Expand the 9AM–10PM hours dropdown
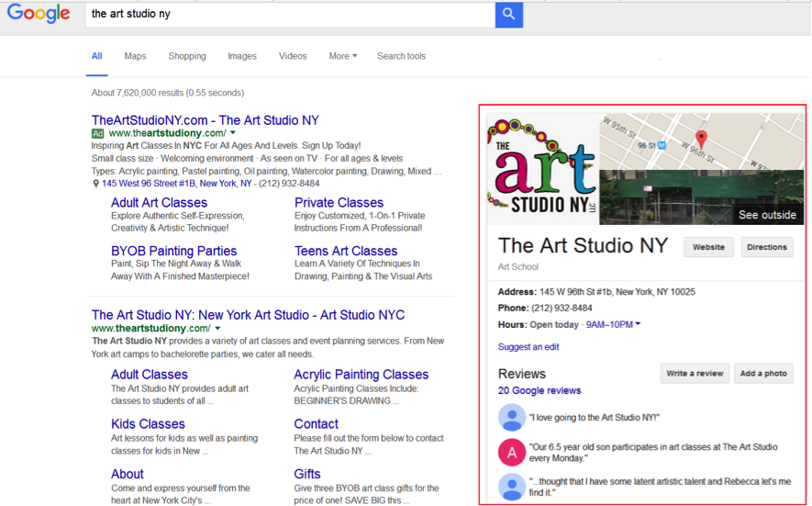This screenshot has height=506, width=812. coord(613,324)
